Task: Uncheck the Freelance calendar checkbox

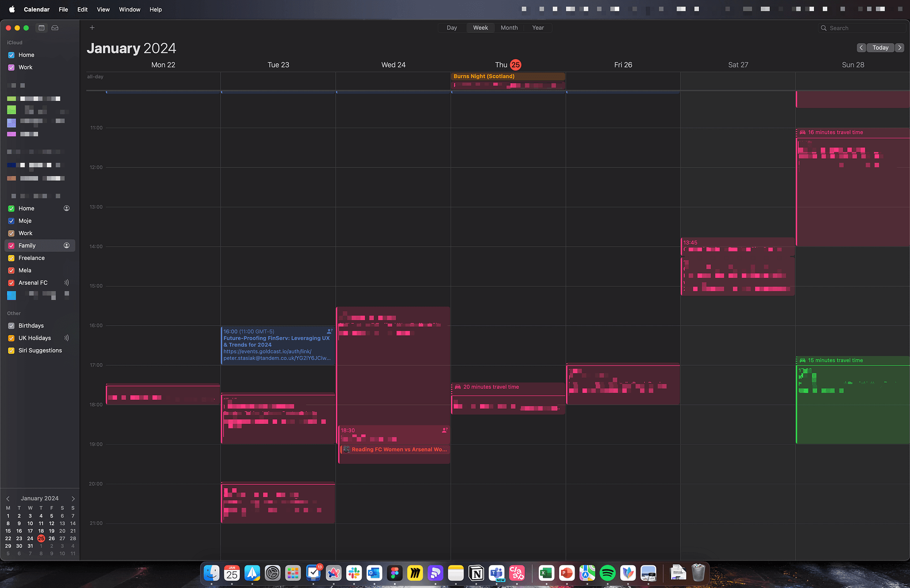Action: [x=11, y=258]
